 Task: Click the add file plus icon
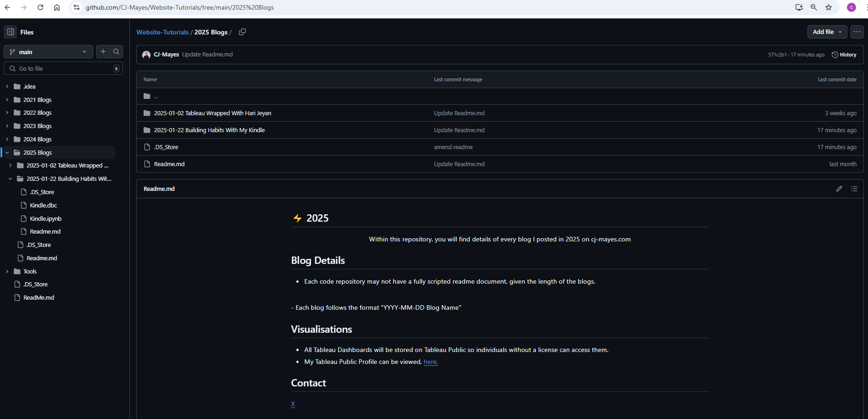click(103, 52)
